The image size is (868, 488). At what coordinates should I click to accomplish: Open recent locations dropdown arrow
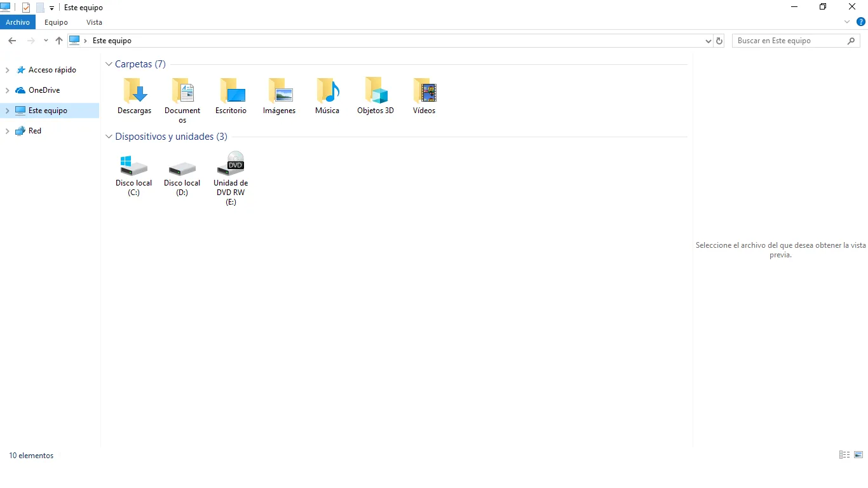(46, 41)
